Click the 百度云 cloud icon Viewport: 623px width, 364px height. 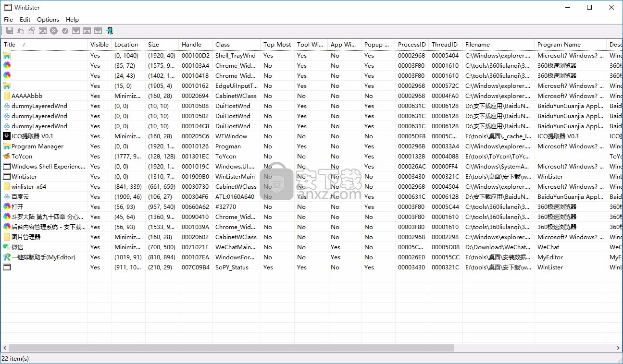[x=7, y=196]
